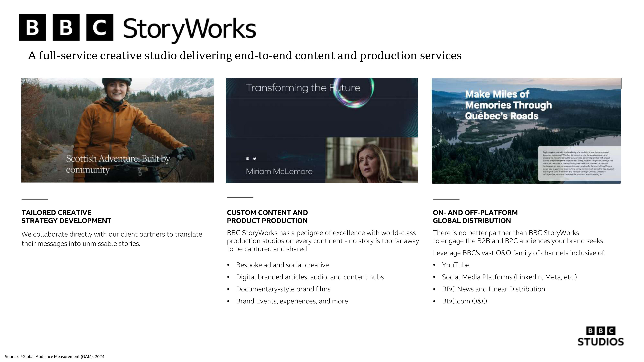644x362 pixels.
Task: Click the 'Custom Content and Product Production' heading
Action: (x=267, y=217)
